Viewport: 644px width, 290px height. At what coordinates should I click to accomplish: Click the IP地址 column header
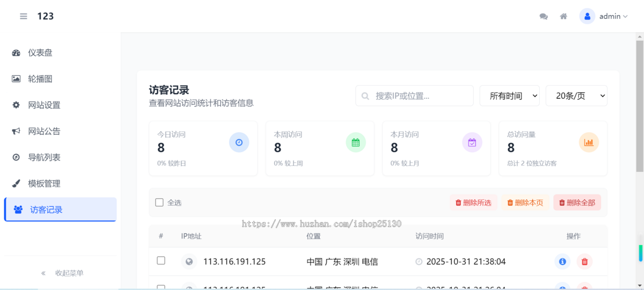(x=191, y=236)
